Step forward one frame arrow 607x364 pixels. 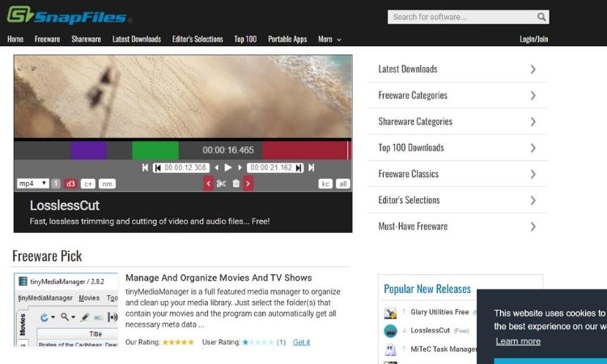(x=240, y=167)
